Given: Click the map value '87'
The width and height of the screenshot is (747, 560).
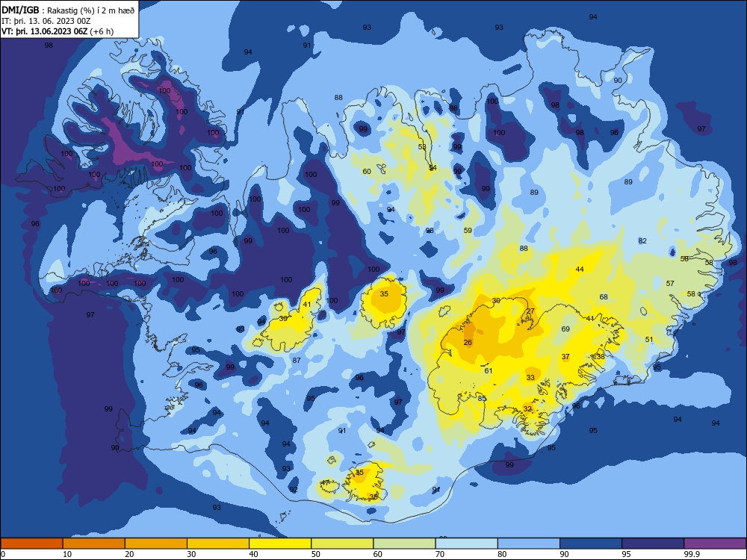Looking at the screenshot, I should click(297, 360).
